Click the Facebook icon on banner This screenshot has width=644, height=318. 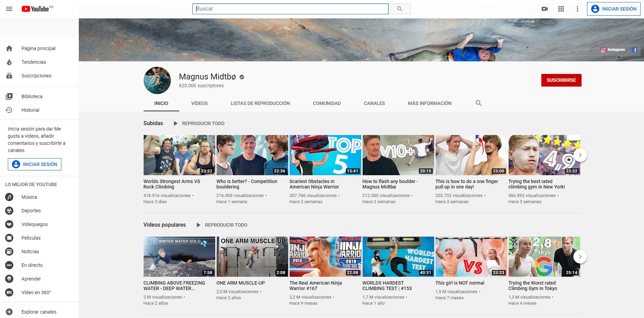(634, 50)
